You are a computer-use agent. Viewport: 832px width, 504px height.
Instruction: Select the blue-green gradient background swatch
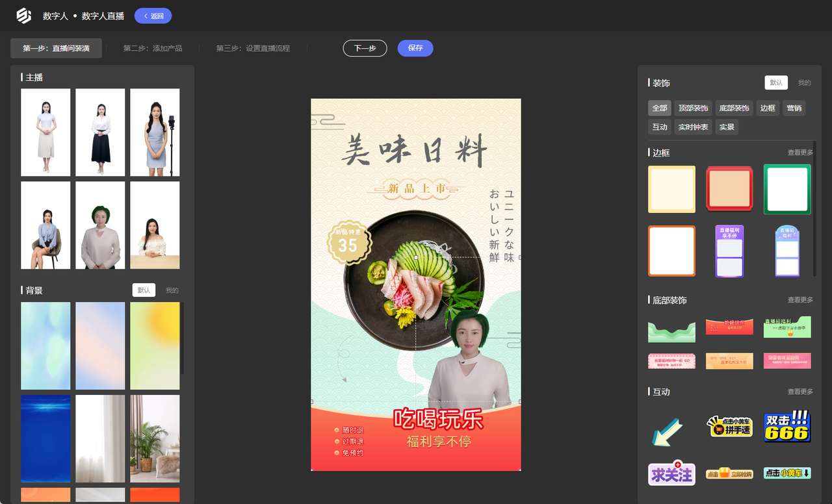tap(45, 345)
